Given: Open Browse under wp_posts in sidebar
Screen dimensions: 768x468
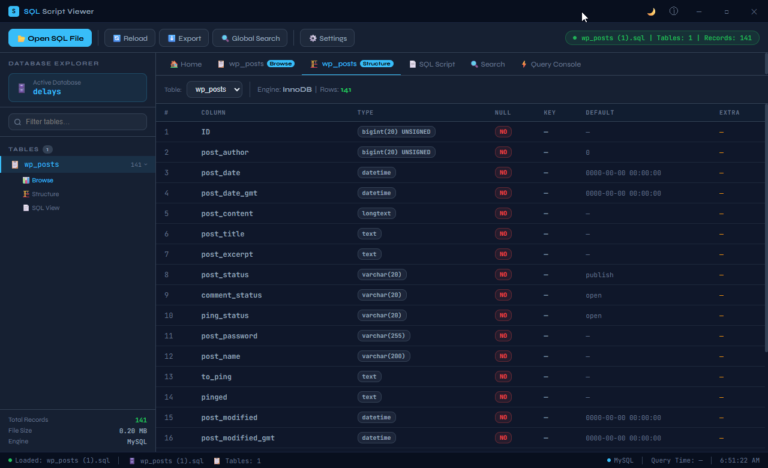Looking at the screenshot, I should pos(43,180).
